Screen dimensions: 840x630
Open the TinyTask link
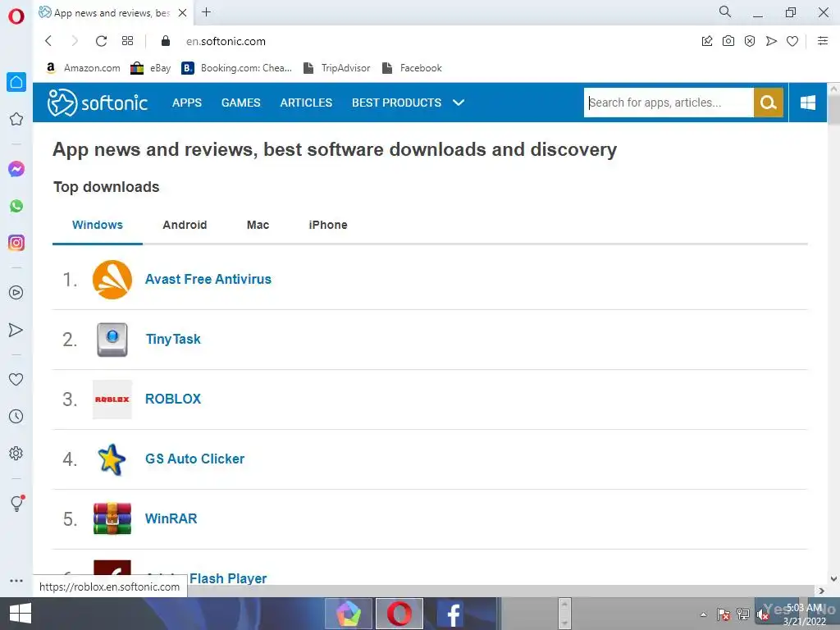[173, 339]
